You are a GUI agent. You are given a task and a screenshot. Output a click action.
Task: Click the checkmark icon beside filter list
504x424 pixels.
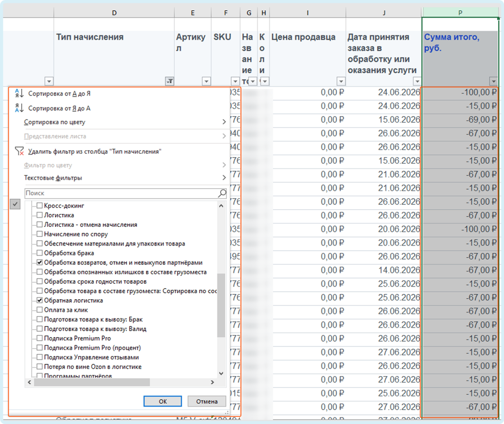[15, 204]
